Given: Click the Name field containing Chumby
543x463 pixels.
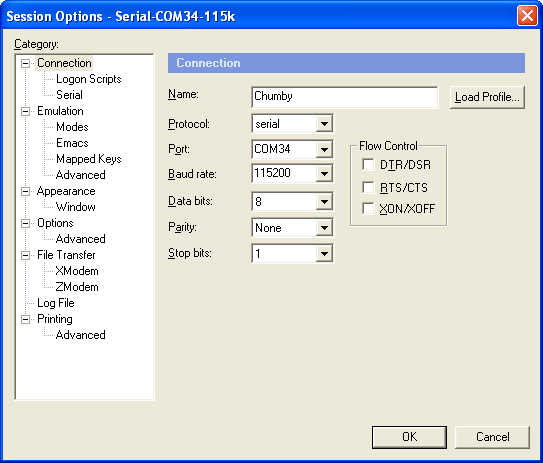Looking at the screenshot, I should pyautogui.click(x=345, y=97).
